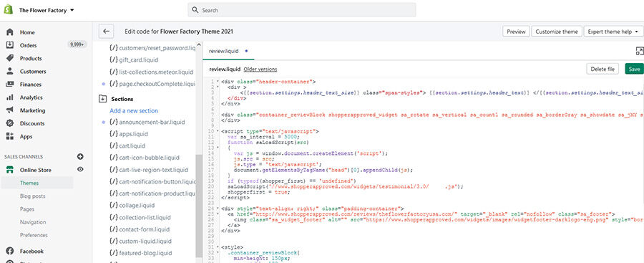Open collage.liquid file
Image resolution: width=644 pixels, height=263 pixels.
(x=132, y=206)
